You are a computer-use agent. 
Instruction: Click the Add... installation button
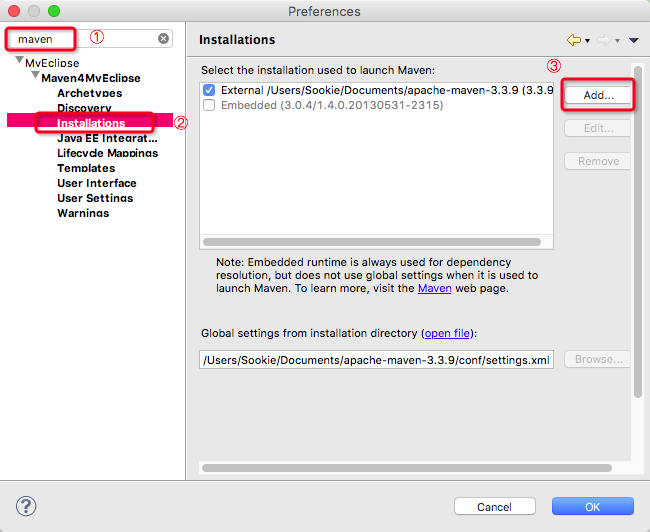point(598,96)
